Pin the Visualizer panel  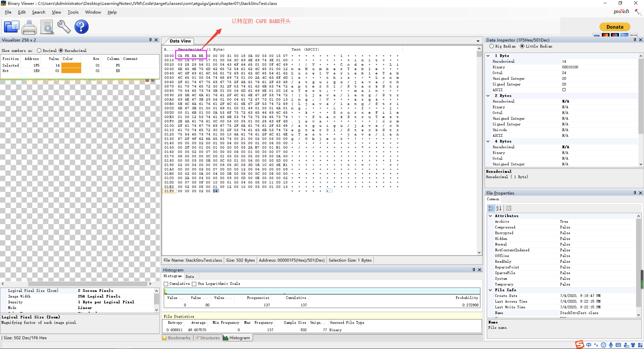click(x=150, y=40)
